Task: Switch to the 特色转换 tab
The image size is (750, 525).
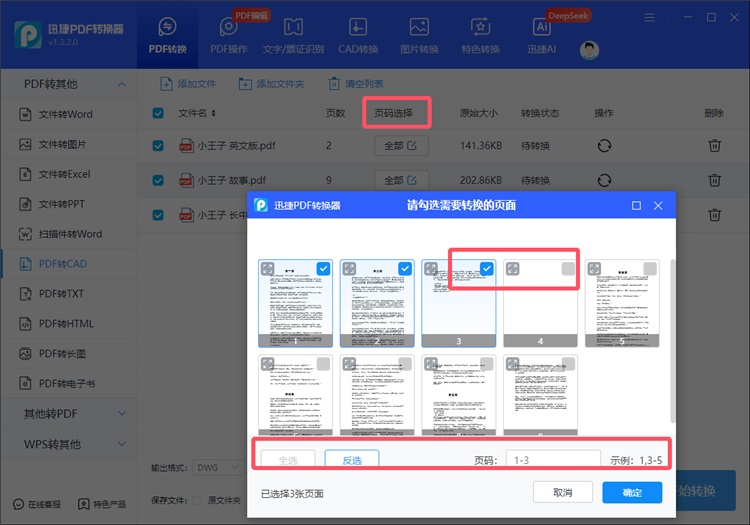Action: tap(480, 35)
